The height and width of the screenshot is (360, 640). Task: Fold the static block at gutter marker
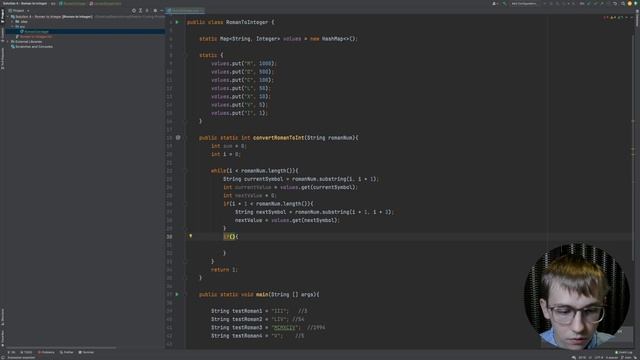[186, 55]
